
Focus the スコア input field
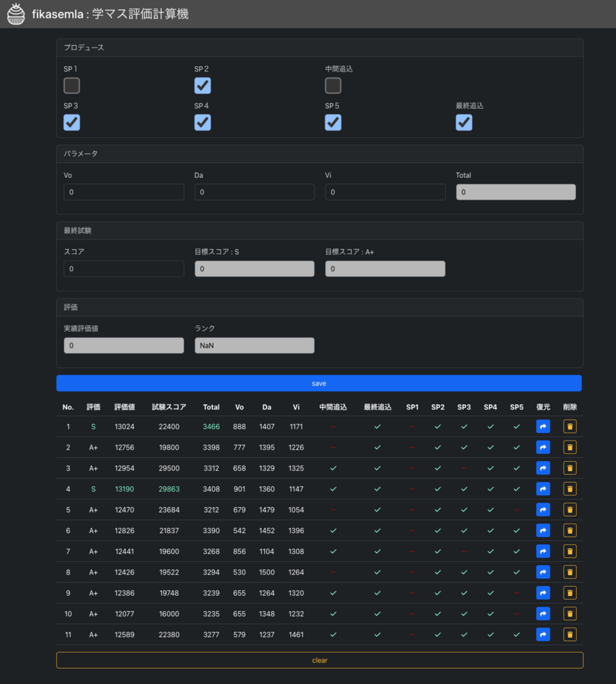124,269
